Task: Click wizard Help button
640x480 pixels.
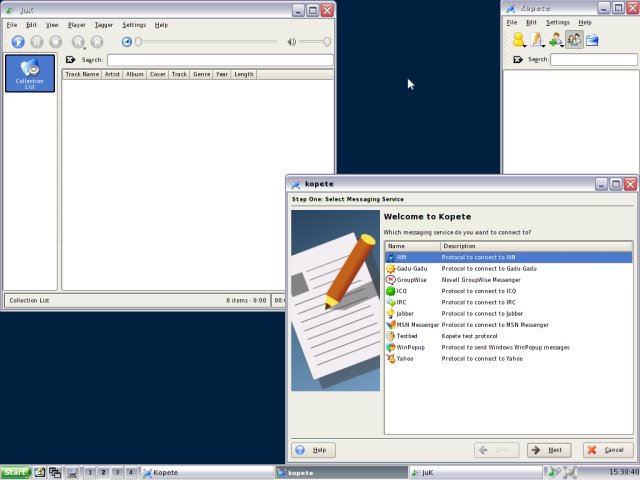Action: [x=313, y=450]
